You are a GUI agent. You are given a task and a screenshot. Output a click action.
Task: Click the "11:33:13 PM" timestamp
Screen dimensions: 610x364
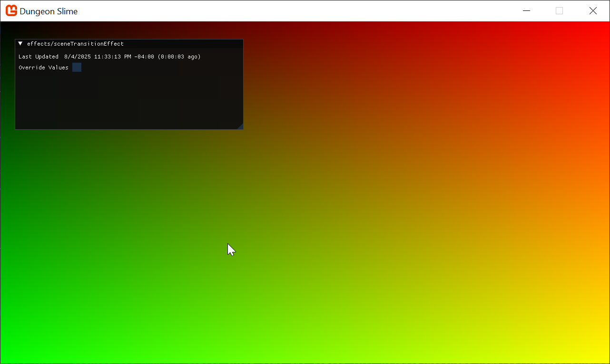(112, 57)
